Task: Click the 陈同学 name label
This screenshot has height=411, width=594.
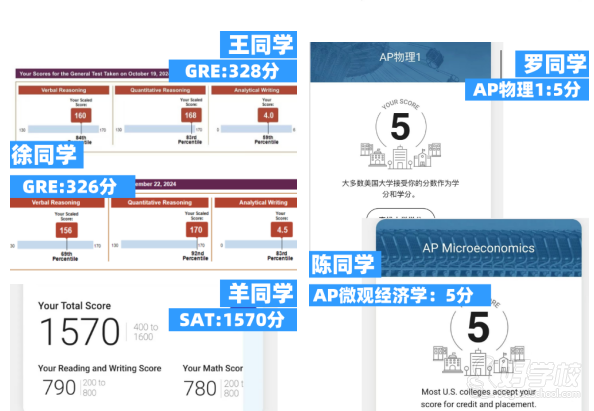Action: (345, 264)
